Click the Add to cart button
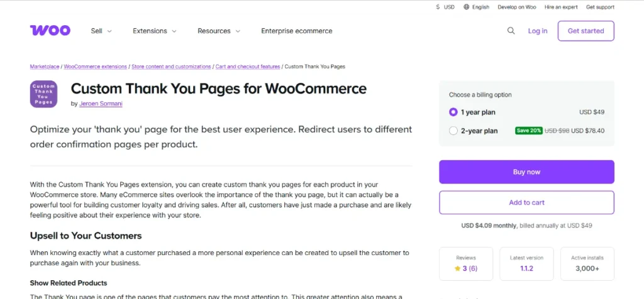Screen dimensions: 644x299 [526, 202]
